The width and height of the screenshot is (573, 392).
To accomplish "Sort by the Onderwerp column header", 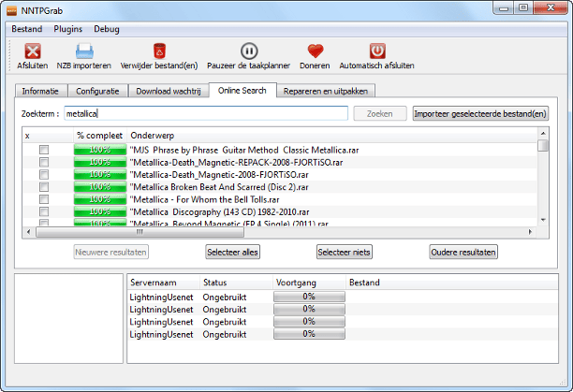I will pos(331,136).
